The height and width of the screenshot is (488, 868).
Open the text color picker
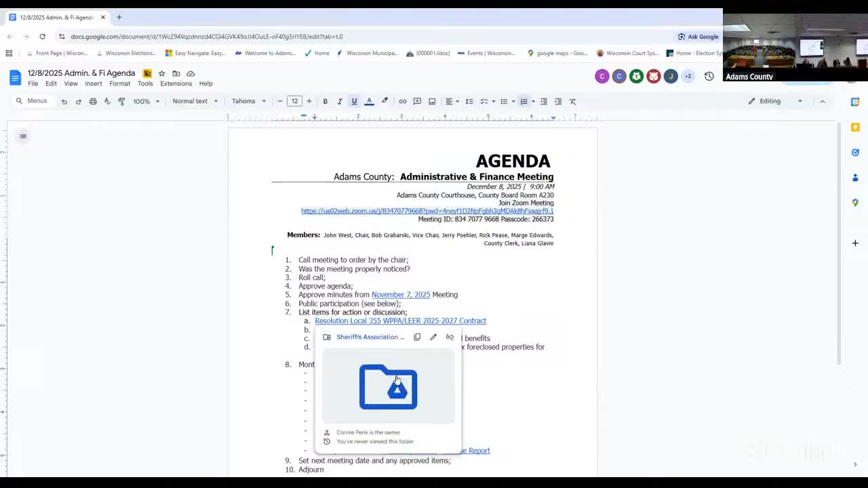point(369,102)
